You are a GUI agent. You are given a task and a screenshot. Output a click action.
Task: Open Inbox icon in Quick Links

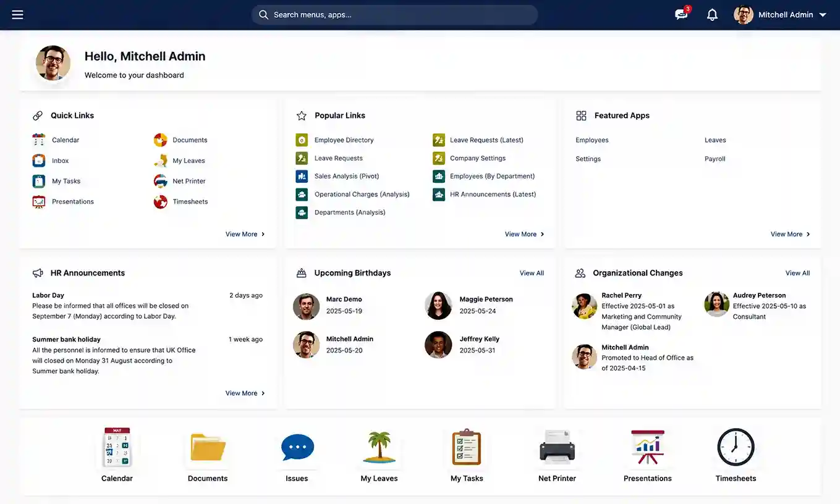pos(39,161)
